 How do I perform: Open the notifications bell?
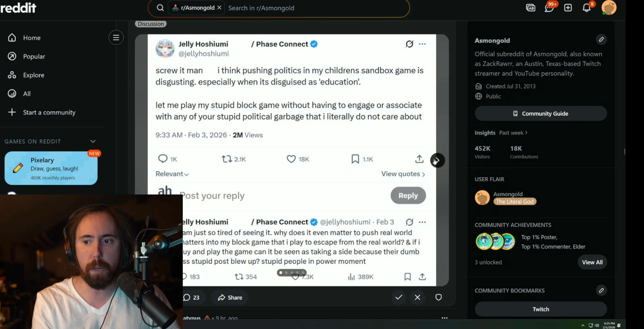(x=587, y=8)
